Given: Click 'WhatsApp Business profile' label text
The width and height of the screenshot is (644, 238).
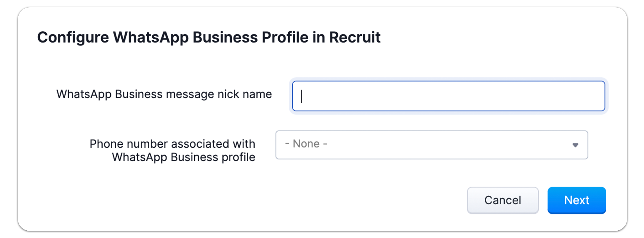Looking at the screenshot, I should tap(183, 157).
